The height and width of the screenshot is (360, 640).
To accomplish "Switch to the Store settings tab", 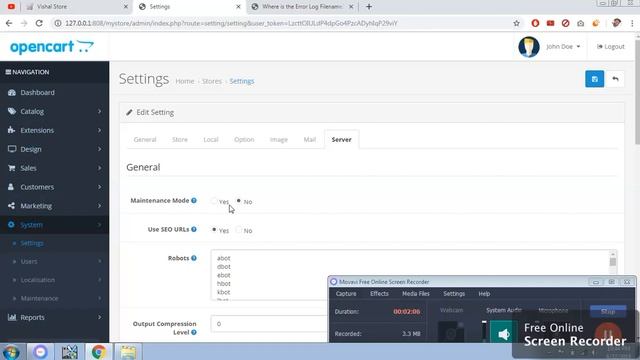I will point(180,140).
